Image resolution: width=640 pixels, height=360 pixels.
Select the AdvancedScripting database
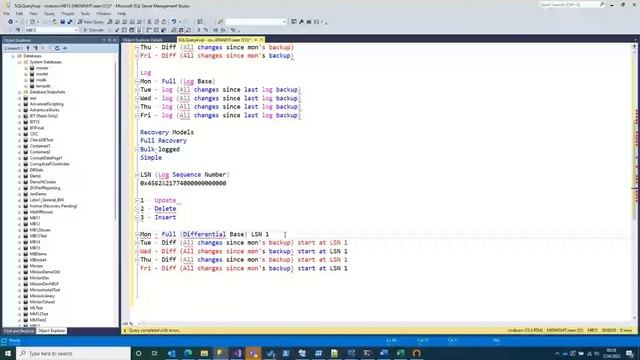[47, 104]
